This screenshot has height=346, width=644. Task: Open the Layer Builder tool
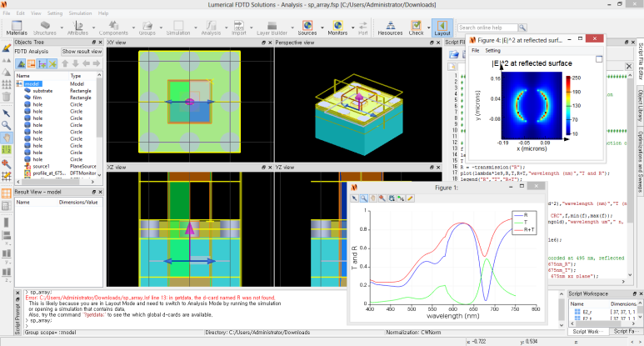[272, 28]
